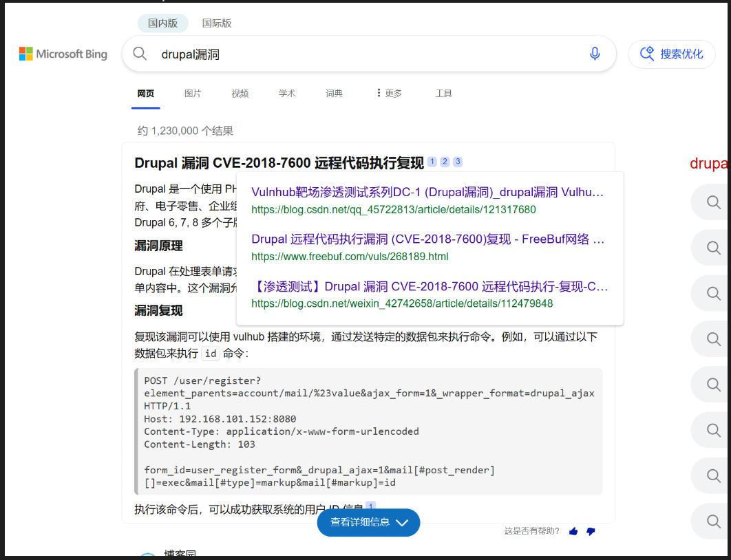Screen dimensions: 731x560
Task: Switch to 国际版 tab
Action: (217, 23)
